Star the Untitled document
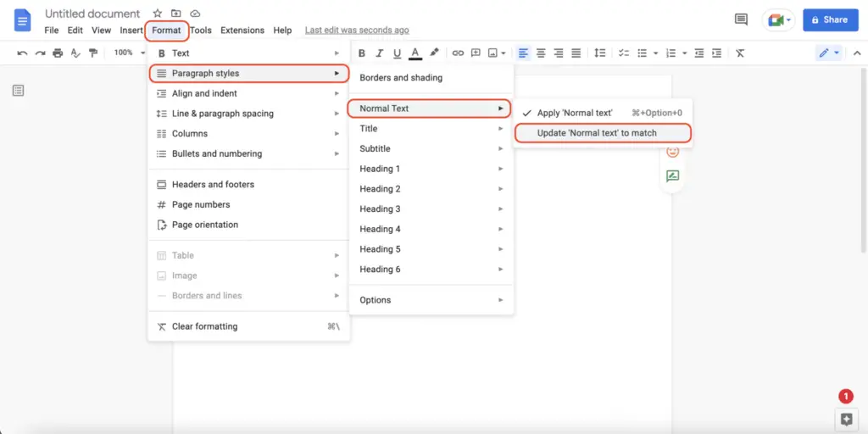868x434 pixels. (157, 14)
